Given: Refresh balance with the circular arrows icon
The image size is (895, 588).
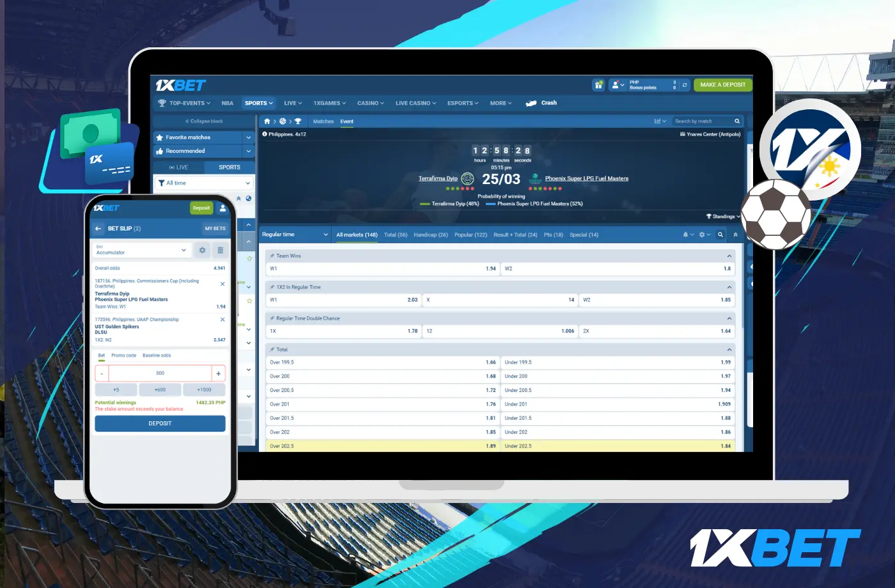Looking at the screenshot, I should [x=685, y=84].
